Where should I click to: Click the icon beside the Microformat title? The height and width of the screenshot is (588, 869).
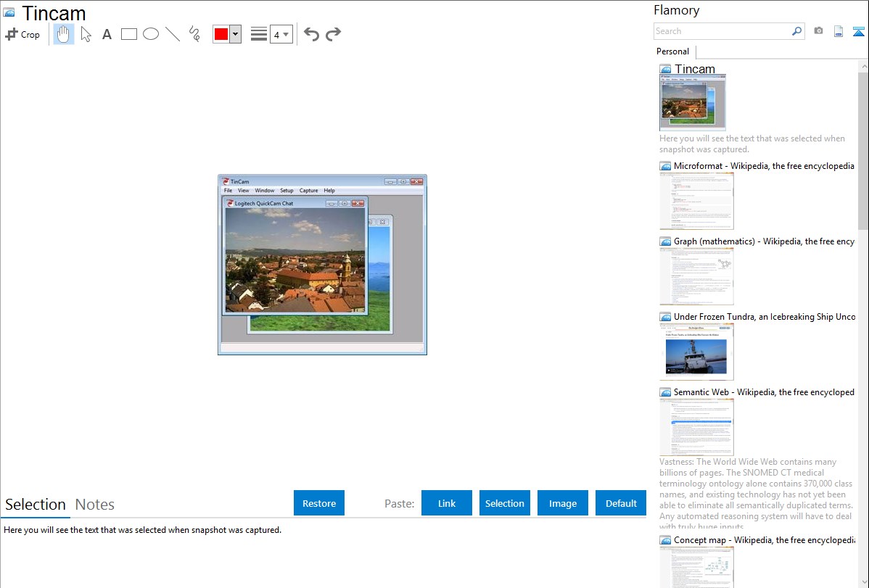(666, 166)
